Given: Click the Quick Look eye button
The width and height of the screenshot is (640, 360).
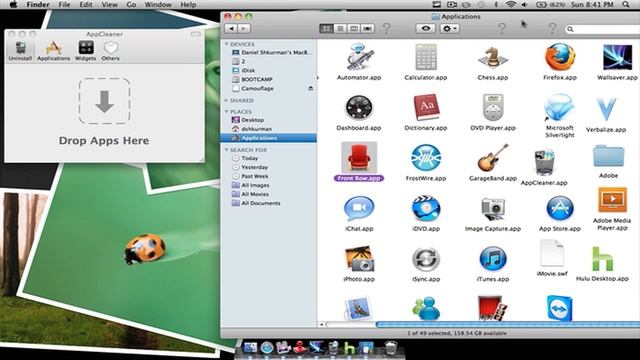Looking at the screenshot, I should pyautogui.click(x=426, y=29).
